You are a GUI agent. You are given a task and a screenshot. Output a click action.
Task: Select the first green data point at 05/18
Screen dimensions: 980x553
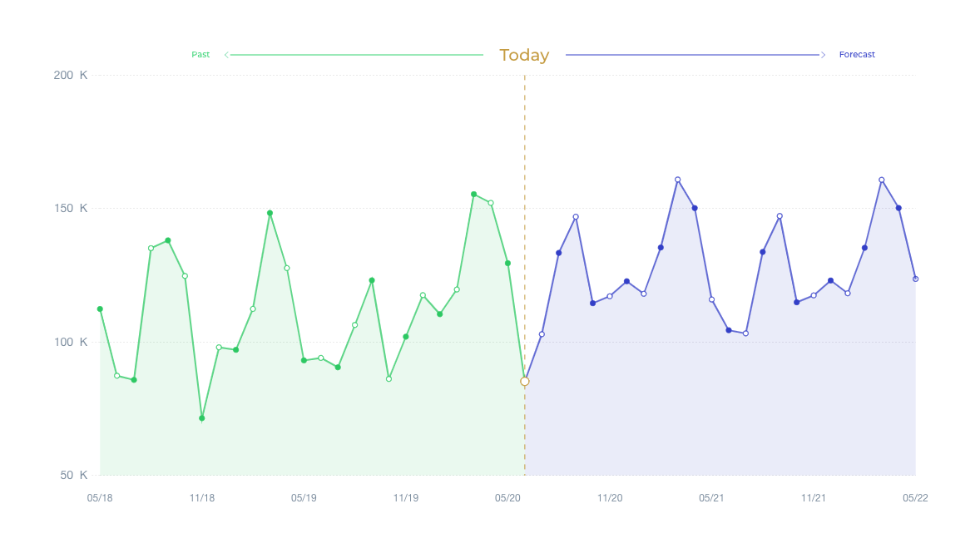(100, 309)
